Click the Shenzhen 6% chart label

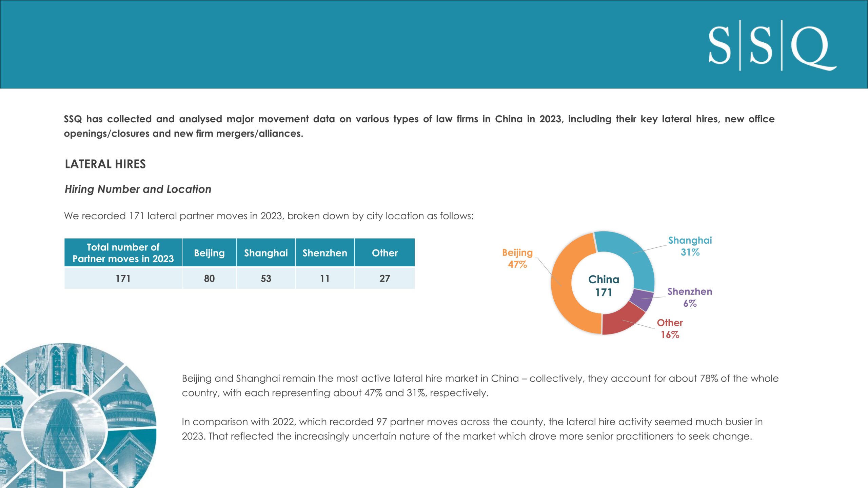coord(690,297)
